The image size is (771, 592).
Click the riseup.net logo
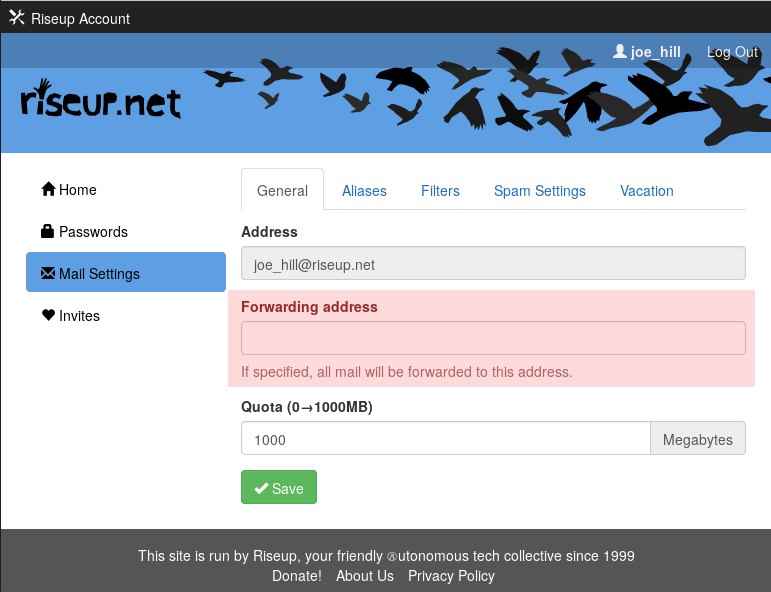tap(101, 101)
